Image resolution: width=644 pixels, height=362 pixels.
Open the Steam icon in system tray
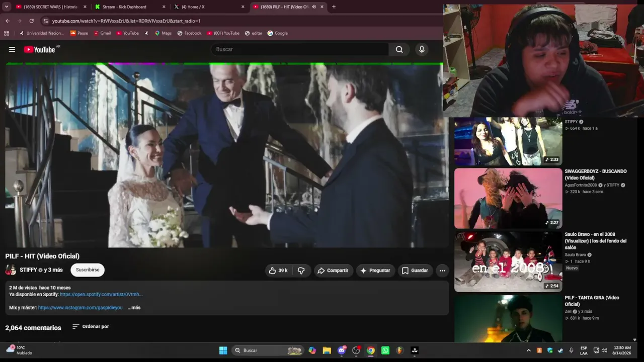(560, 350)
